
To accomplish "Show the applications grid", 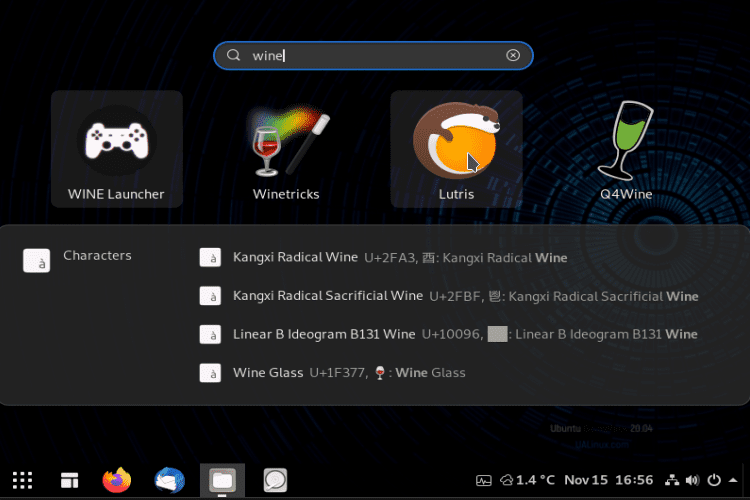I will click(22, 480).
